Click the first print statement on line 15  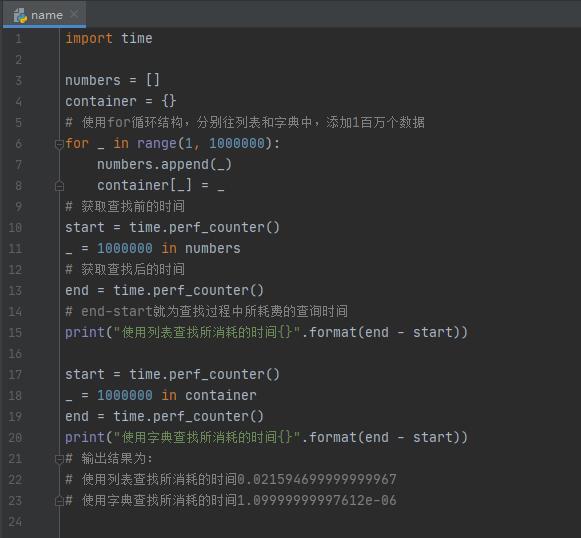pos(266,332)
